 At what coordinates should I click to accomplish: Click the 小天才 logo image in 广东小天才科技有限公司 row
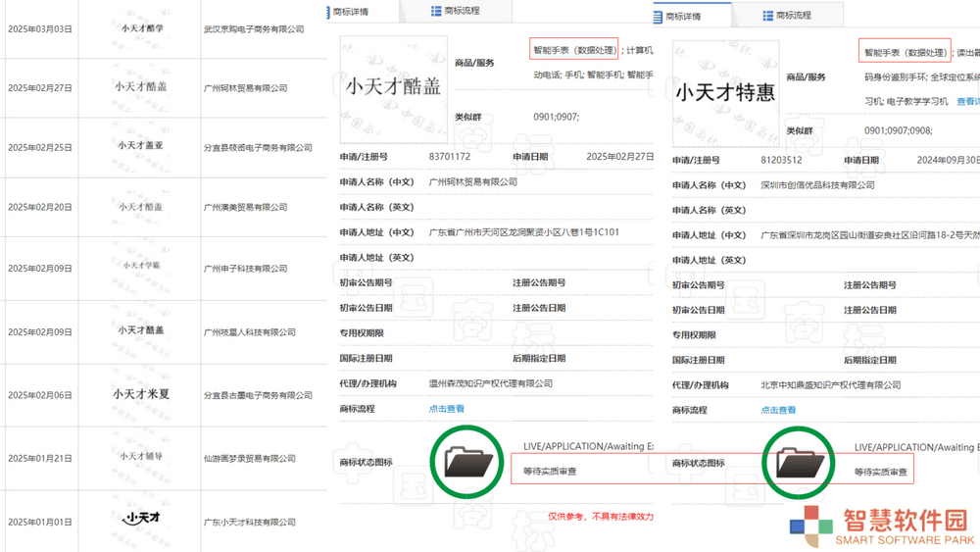pos(141,519)
